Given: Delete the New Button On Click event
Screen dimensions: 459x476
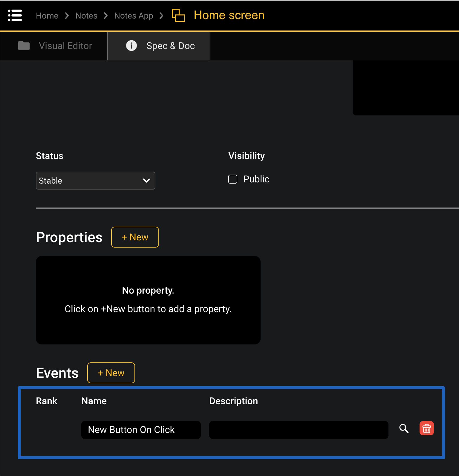Looking at the screenshot, I should pos(426,428).
